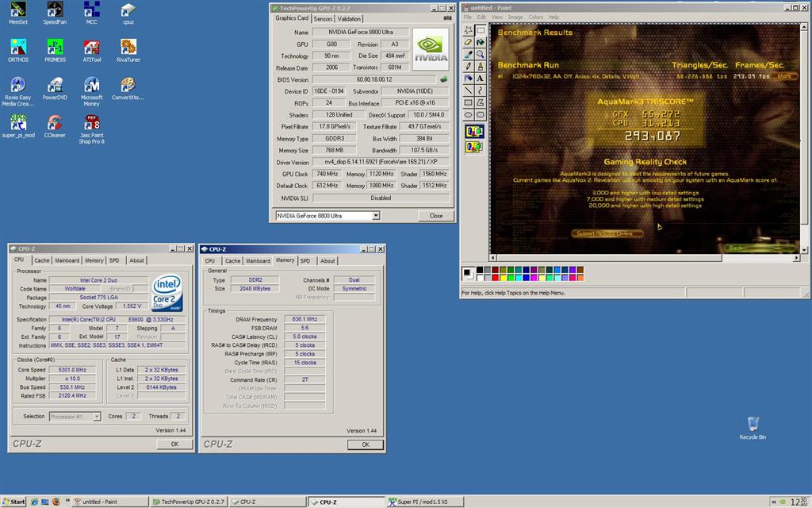Select the ORTHOS desktop icon
This screenshot has width=812, height=508.
[x=18, y=50]
